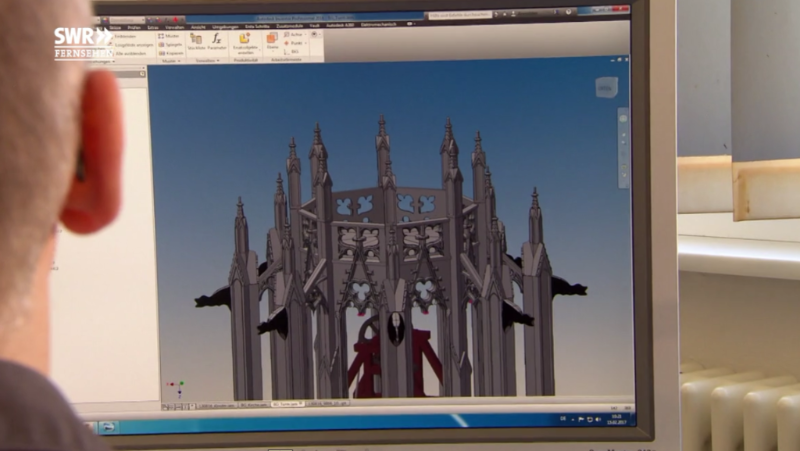Click the Alle ausblenden button

coord(131,53)
